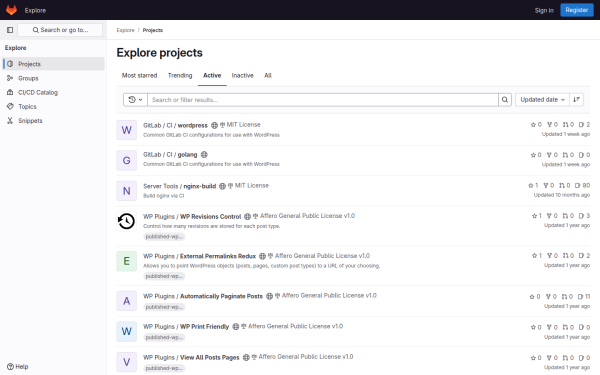Image resolution: width=600 pixels, height=375 pixels.
Task: Open the WP Print Friendly project
Action: point(186,327)
